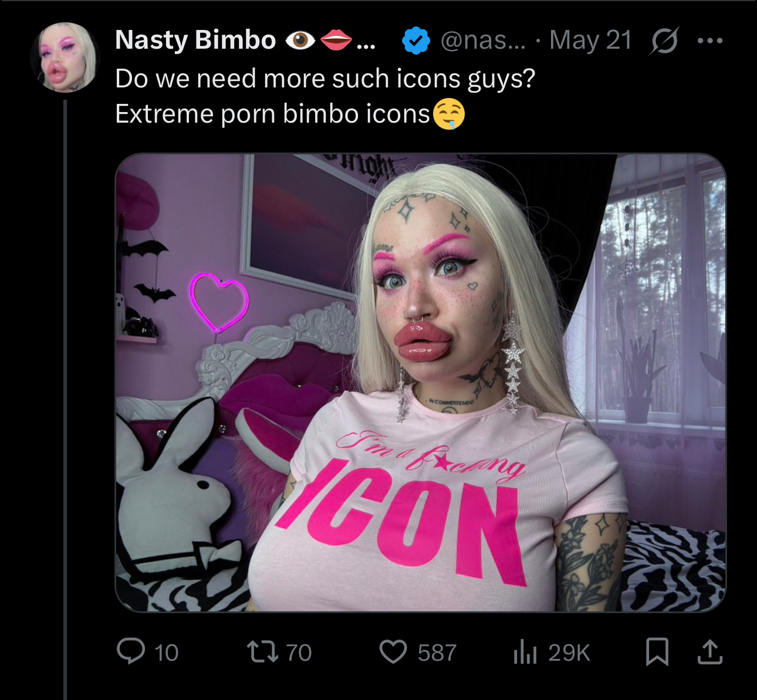Click the reply count 10
Image resolution: width=757 pixels, height=700 pixels.
pyautogui.click(x=166, y=652)
